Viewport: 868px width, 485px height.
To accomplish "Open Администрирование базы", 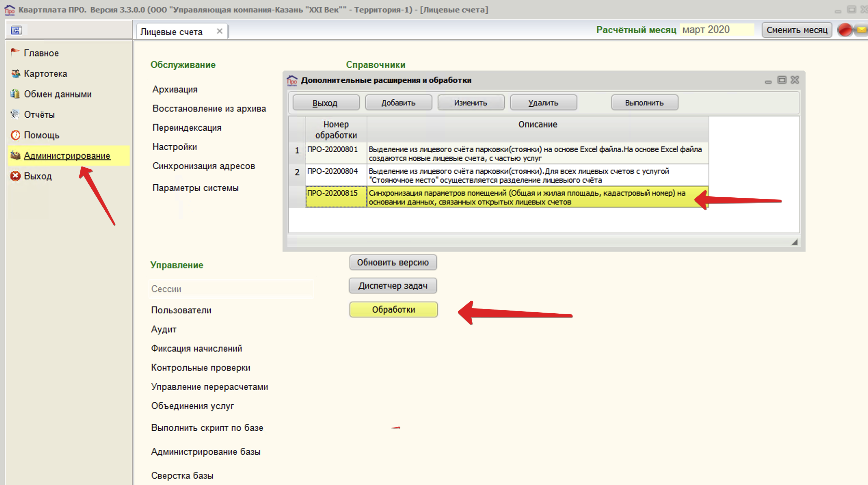I will click(206, 452).
